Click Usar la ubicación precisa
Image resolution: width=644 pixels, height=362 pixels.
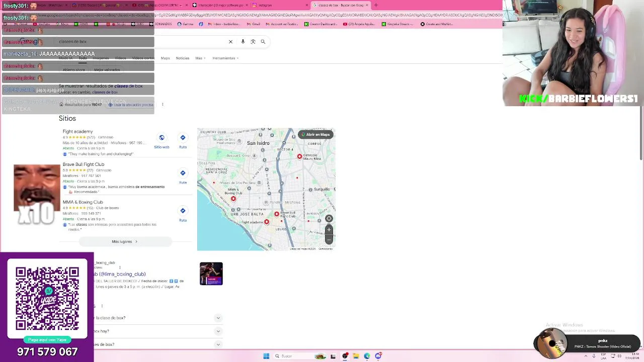131,105
